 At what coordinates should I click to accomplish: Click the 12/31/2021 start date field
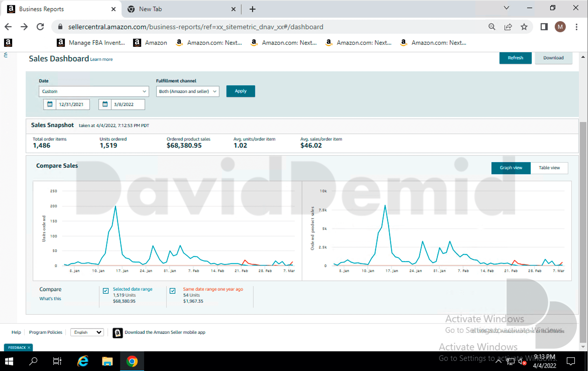[x=73, y=104]
